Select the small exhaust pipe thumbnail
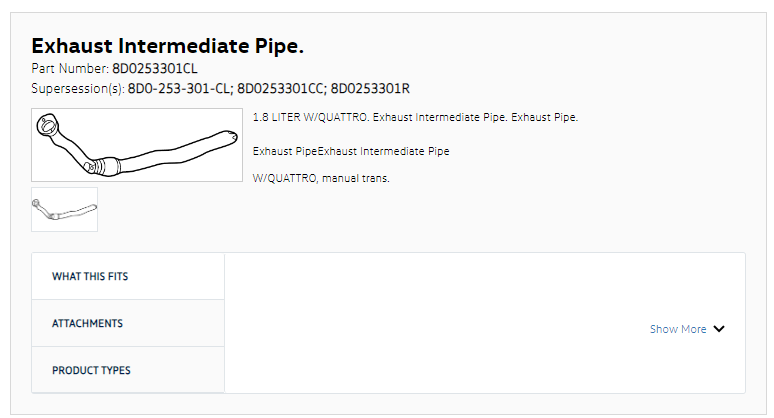The height and width of the screenshot is (418, 774). pos(65,209)
